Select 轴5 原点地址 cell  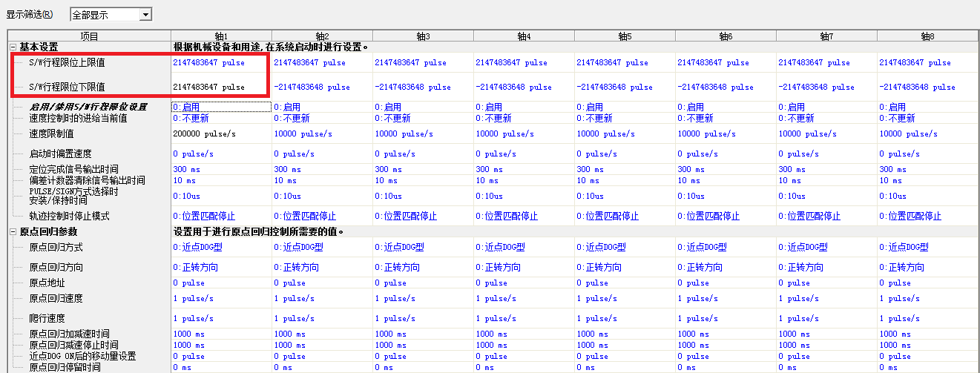click(624, 283)
